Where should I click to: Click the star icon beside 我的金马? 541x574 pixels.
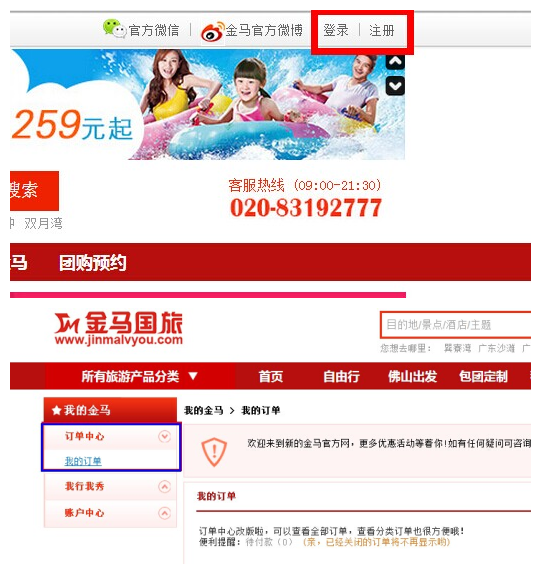(x=56, y=410)
